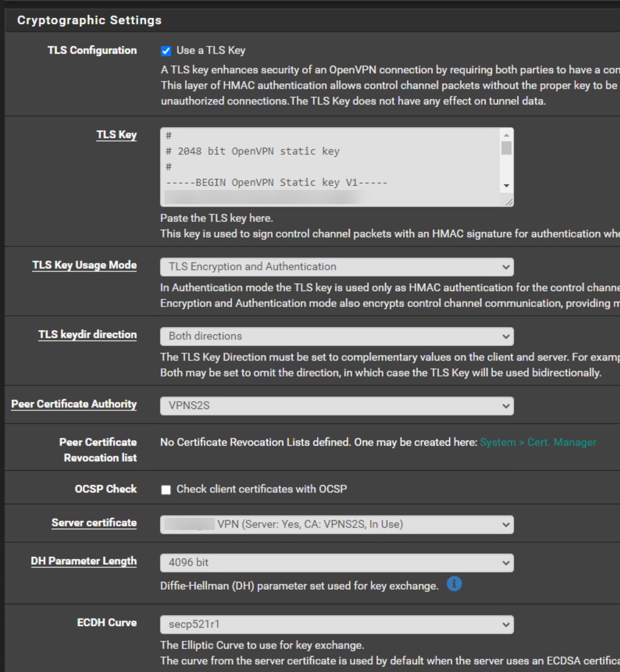Uncheck the Use a TLS Key checkbox
The image size is (620, 672).
pyautogui.click(x=166, y=51)
